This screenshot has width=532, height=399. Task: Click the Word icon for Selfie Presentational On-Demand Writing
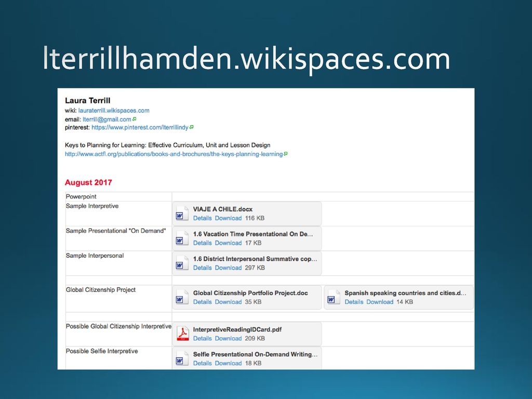pyautogui.click(x=182, y=358)
